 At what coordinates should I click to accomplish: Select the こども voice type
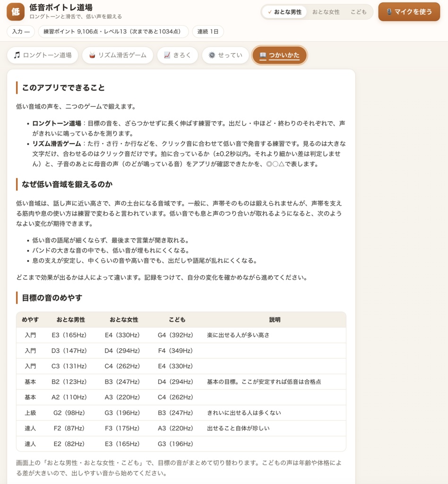click(x=359, y=12)
